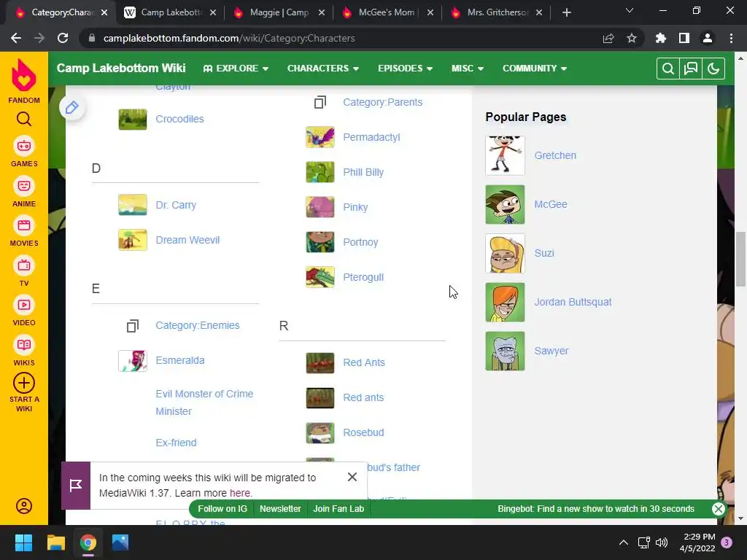Dismiss the MediaWiki migration notice
Screen dimensions: 747x560
[352, 477]
